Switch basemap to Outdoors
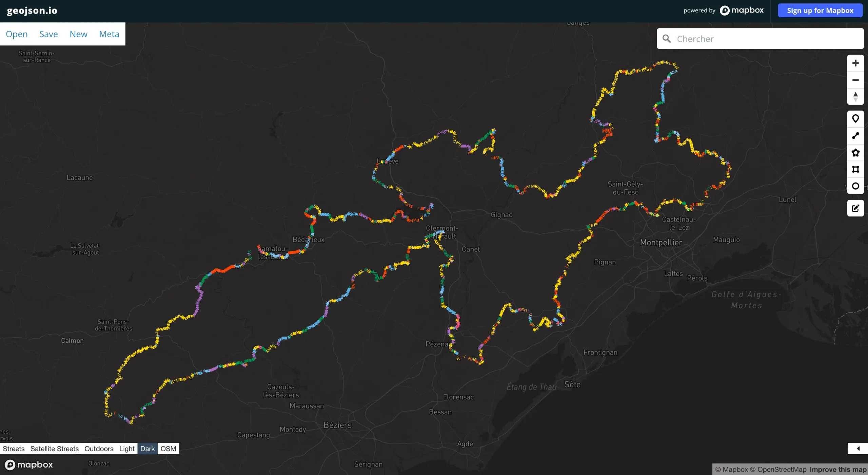Image resolution: width=868 pixels, height=475 pixels. [99, 449]
